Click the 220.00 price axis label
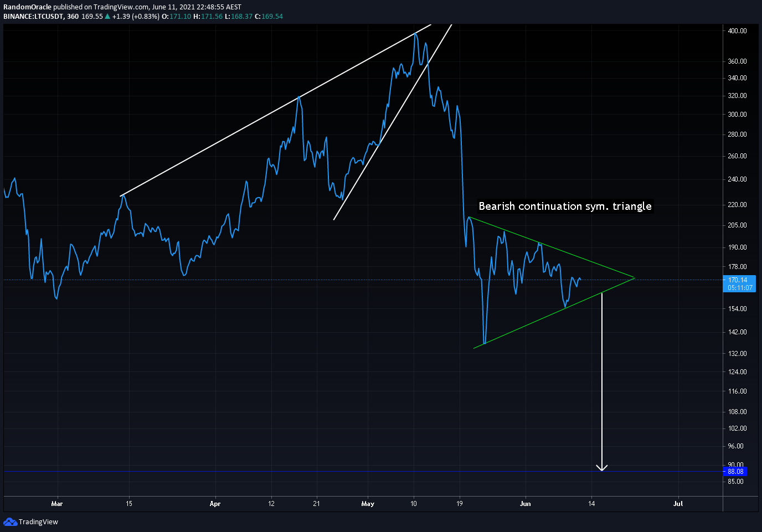 pos(737,205)
